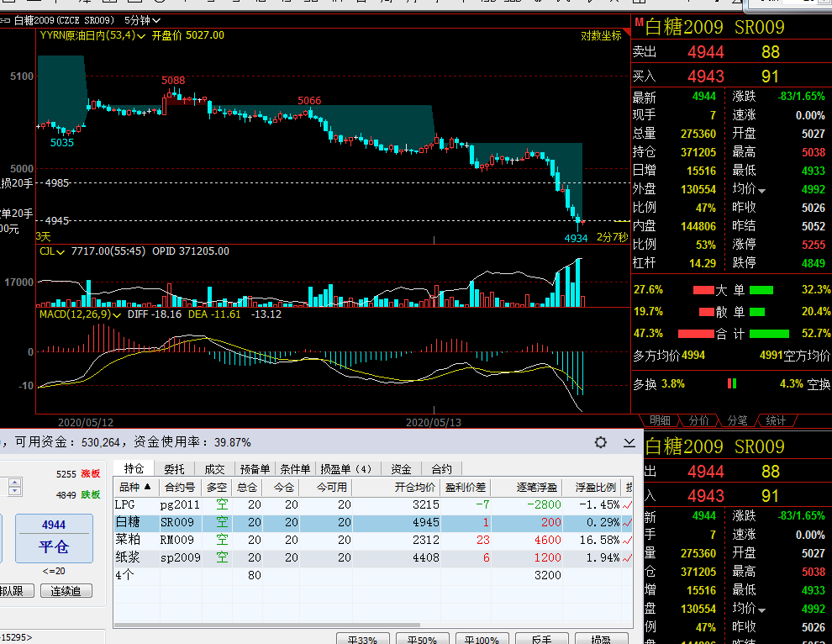Click the 4985 stop-loss line label
The width and height of the screenshot is (832, 644).
[57, 183]
